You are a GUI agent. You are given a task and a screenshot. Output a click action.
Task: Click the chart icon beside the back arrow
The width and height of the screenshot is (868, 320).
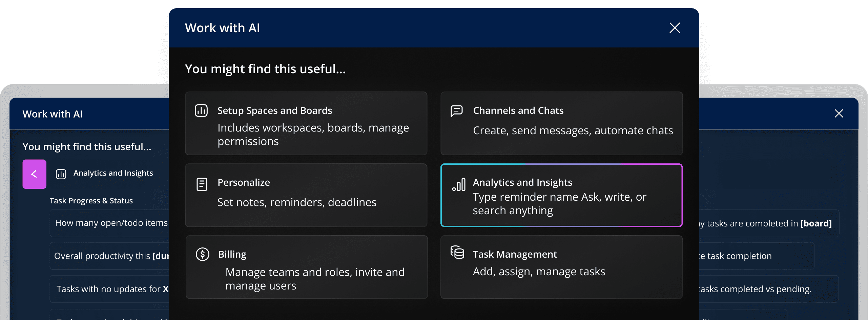pos(61,174)
